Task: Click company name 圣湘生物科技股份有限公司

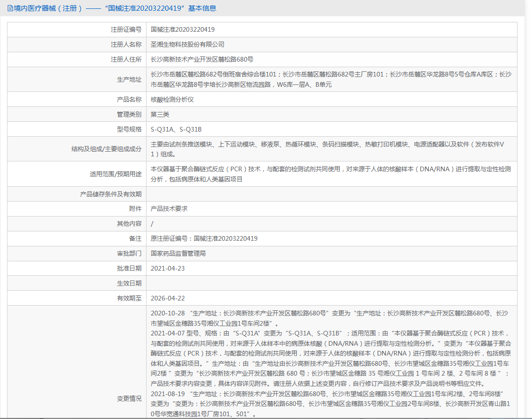Action: tap(187, 44)
